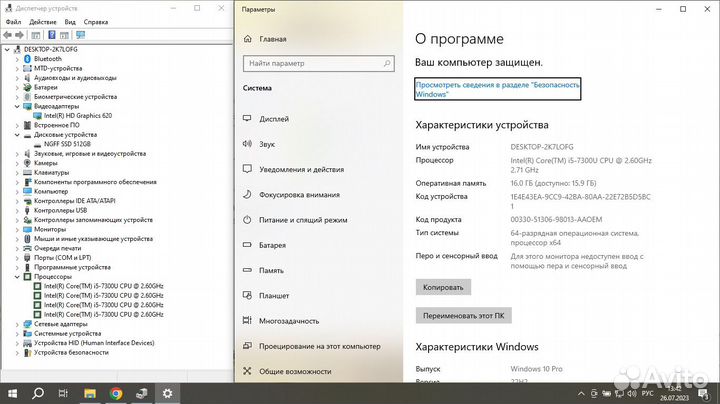Click Переименовать этот ПК button
Image resolution: width=720 pixels, height=404 pixels.
(x=463, y=316)
